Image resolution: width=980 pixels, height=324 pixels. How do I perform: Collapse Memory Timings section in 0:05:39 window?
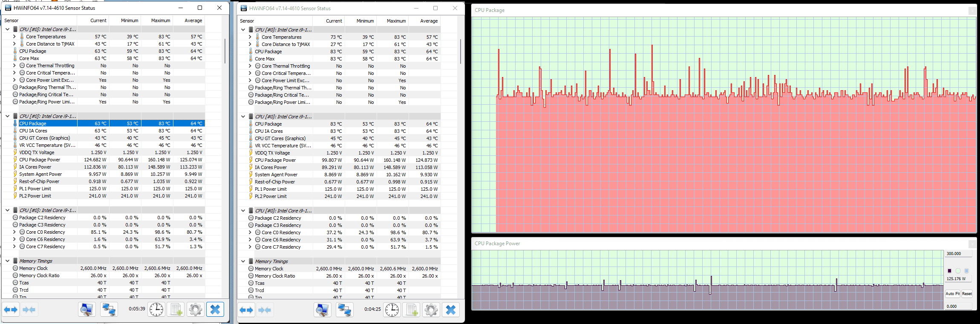click(7, 261)
